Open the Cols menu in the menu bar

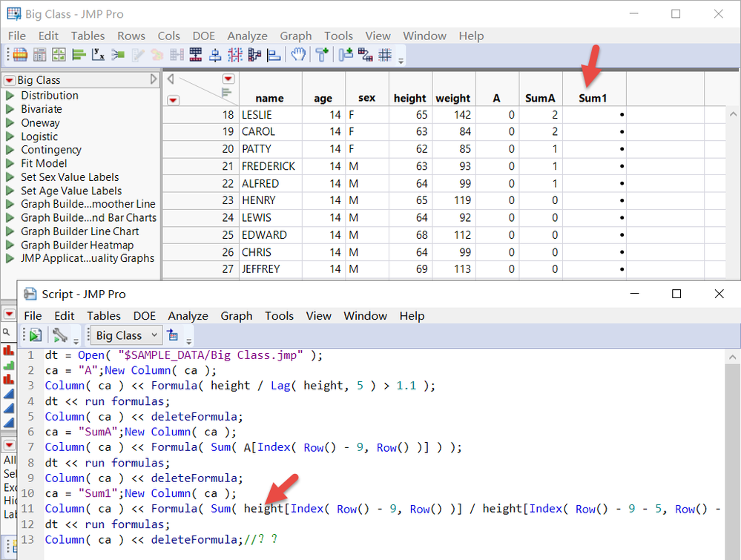(168, 36)
